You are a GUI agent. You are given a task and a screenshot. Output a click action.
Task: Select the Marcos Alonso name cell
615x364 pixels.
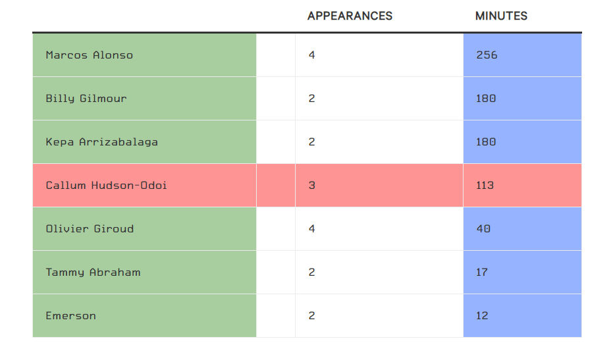90,55
